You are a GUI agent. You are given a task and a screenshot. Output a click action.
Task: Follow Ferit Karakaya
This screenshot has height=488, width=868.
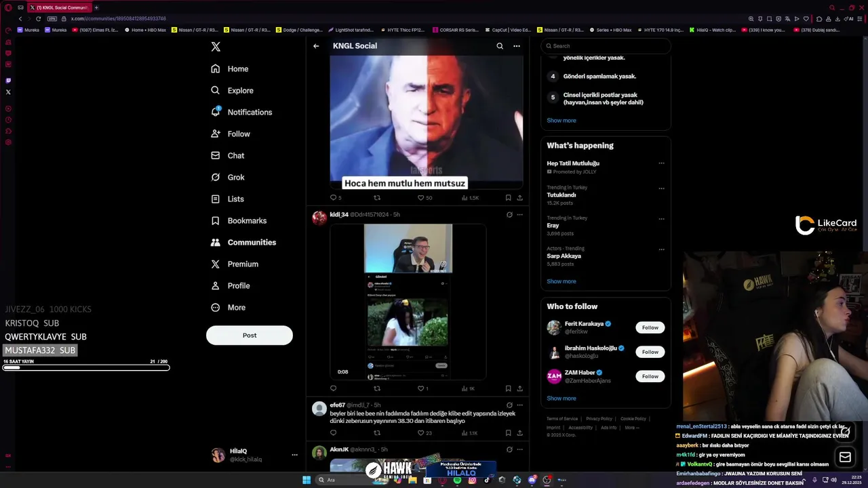coord(650,327)
